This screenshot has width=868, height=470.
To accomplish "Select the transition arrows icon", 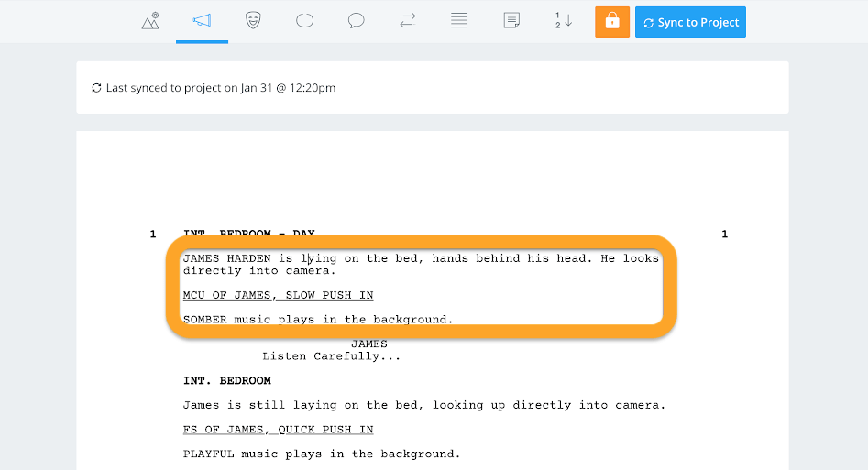I will 408,21.
